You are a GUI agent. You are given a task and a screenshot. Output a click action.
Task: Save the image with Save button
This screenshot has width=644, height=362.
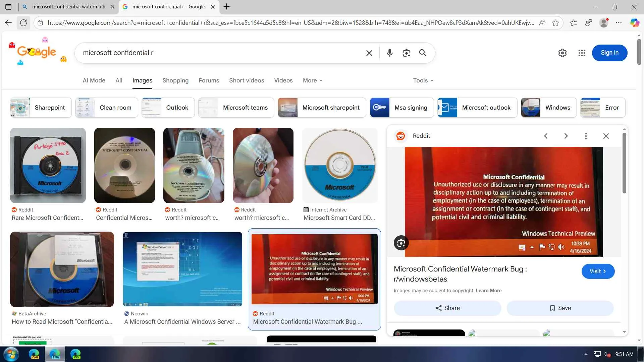pyautogui.click(x=560, y=308)
